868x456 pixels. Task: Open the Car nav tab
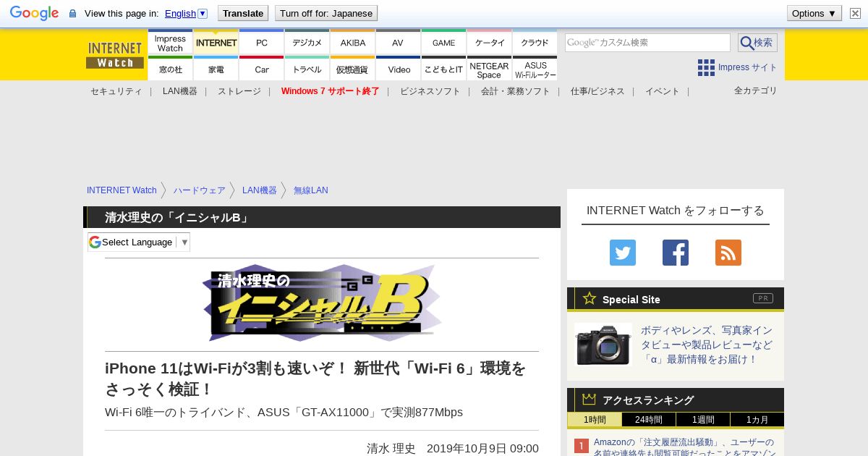262,69
